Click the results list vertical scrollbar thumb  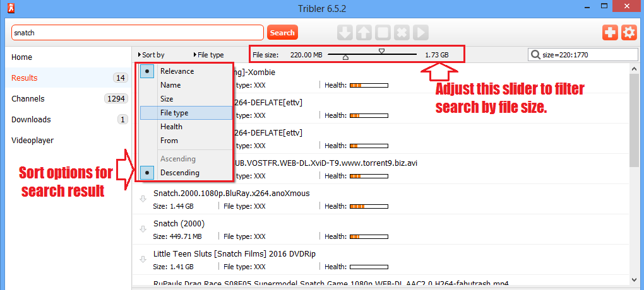633,120
